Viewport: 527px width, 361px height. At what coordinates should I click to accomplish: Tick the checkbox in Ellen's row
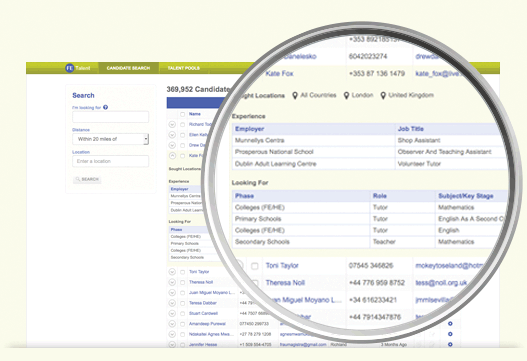pos(183,135)
